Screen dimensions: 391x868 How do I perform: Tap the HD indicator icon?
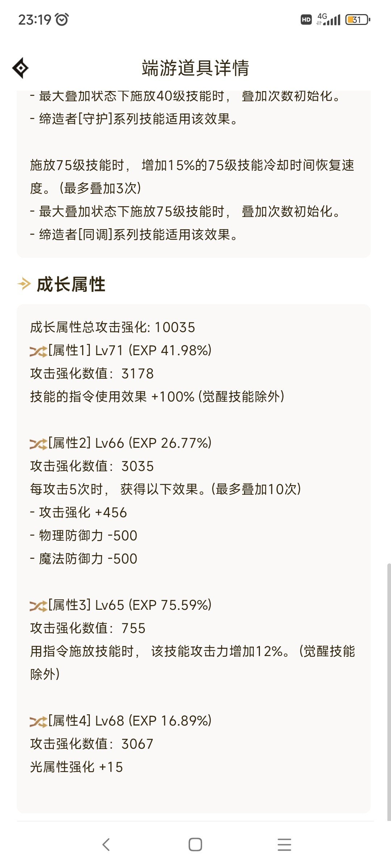coord(306,20)
